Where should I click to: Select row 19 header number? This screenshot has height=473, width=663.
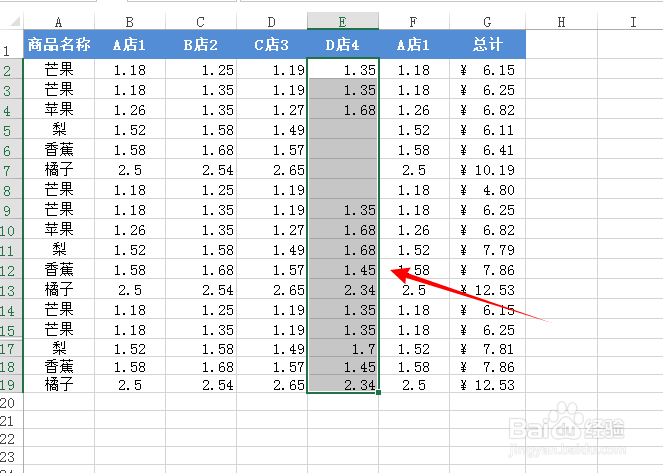(x=11, y=384)
